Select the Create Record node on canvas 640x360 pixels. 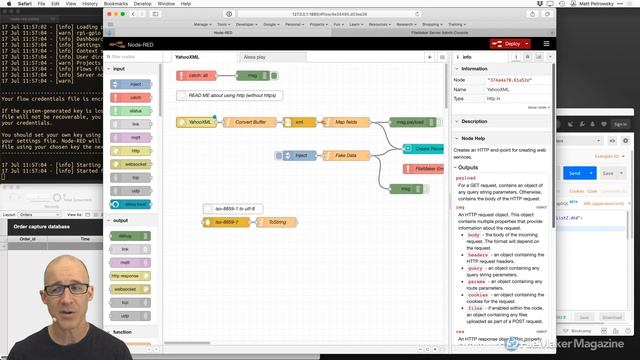pyautogui.click(x=423, y=149)
